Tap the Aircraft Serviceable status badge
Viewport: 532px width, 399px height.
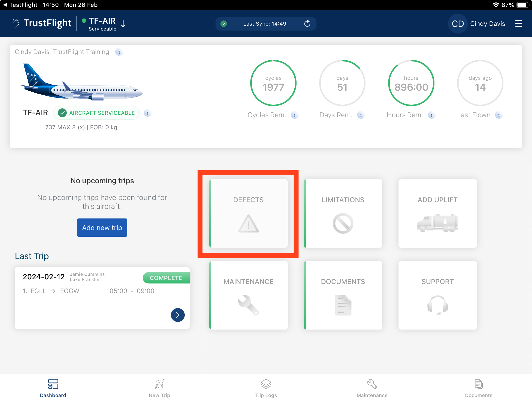coord(97,113)
